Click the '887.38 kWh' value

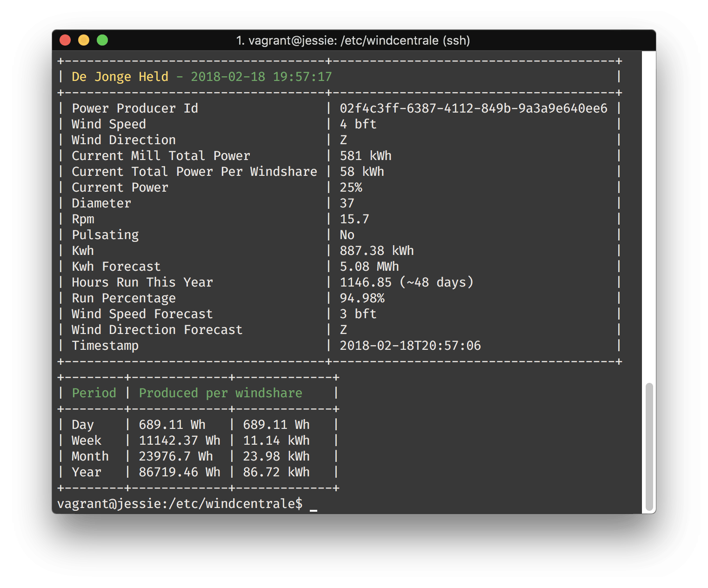coord(377,251)
